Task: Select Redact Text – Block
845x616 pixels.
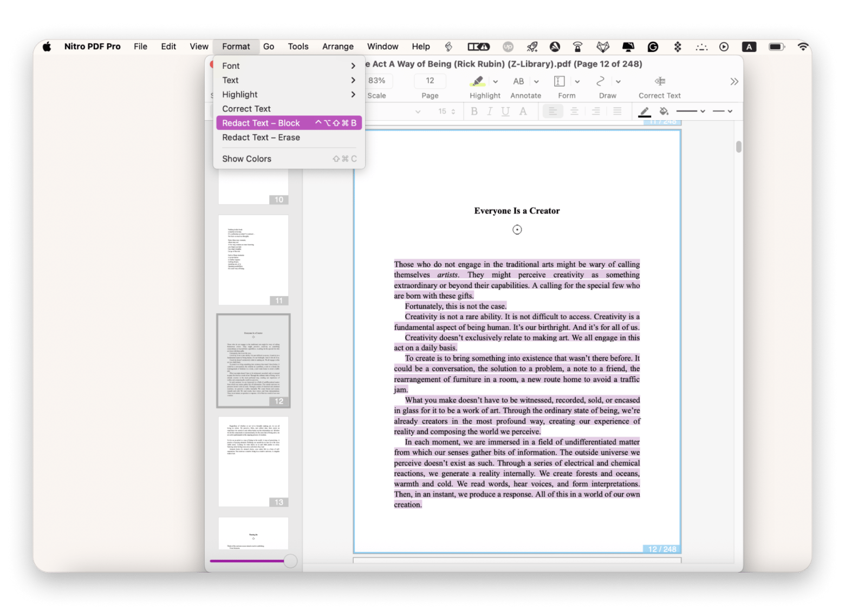Action: click(261, 123)
